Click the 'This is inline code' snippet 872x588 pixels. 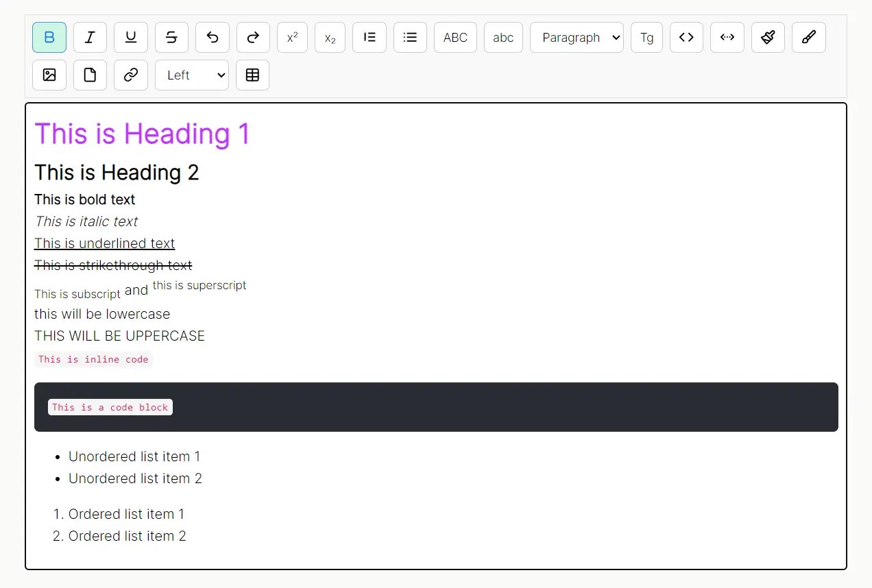(93, 359)
